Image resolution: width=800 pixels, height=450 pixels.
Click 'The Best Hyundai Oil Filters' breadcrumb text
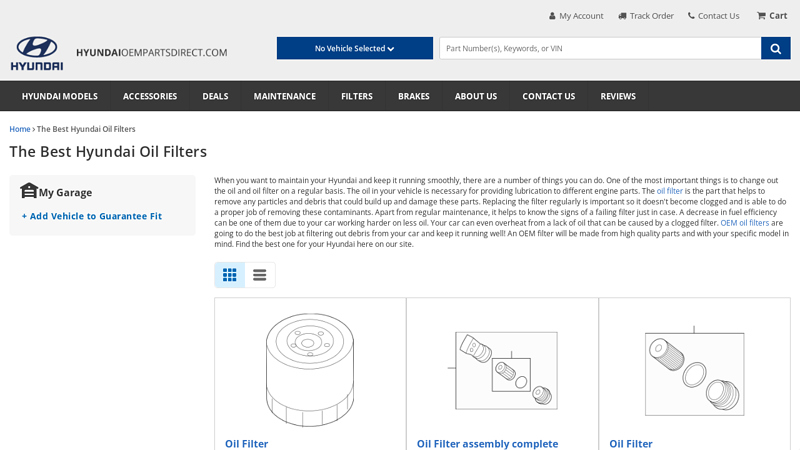coord(86,129)
